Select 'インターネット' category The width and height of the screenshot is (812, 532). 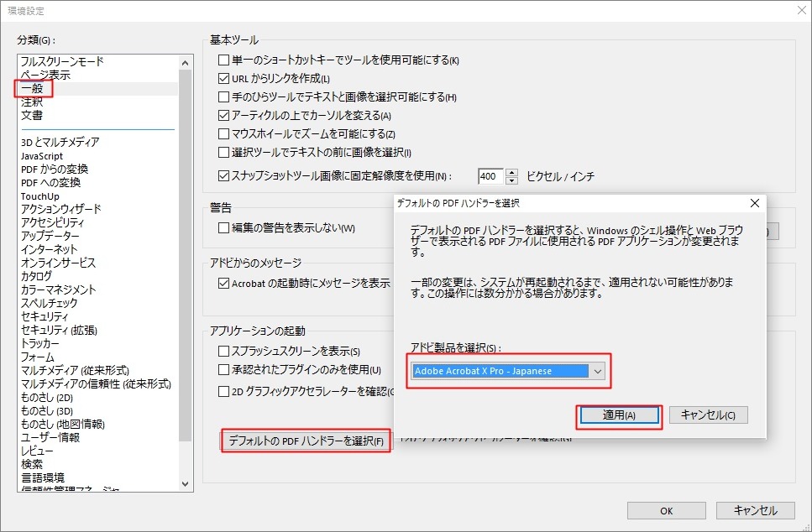coord(50,249)
